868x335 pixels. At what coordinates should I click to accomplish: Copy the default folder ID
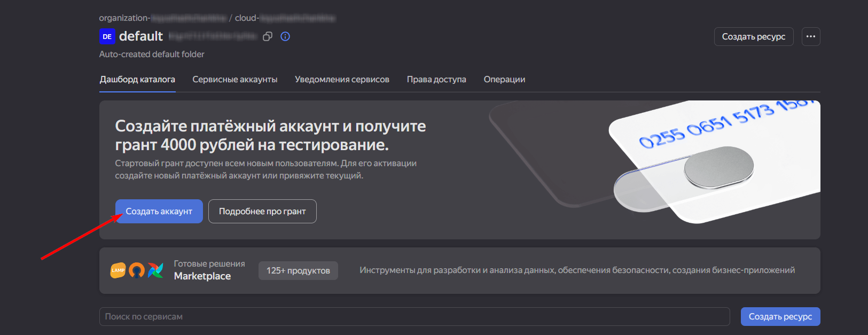click(x=268, y=36)
